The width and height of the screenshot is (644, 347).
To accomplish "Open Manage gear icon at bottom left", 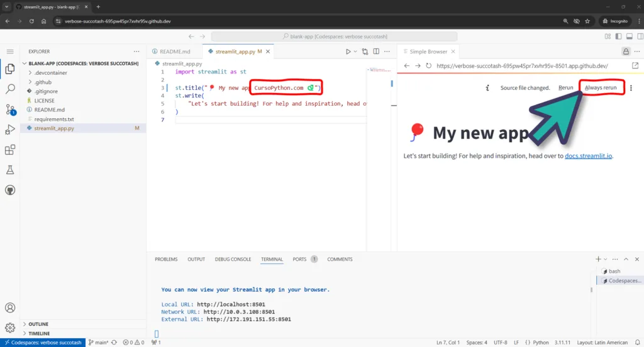I will [x=10, y=328].
